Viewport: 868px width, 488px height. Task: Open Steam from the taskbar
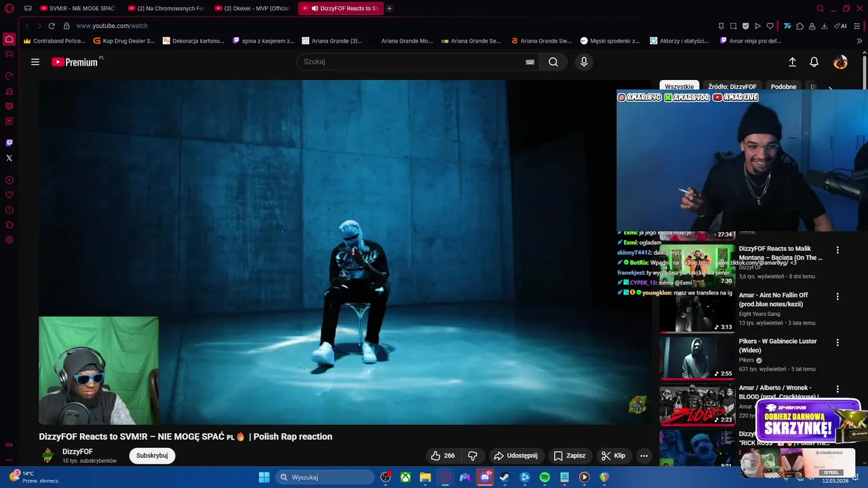click(505, 477)
